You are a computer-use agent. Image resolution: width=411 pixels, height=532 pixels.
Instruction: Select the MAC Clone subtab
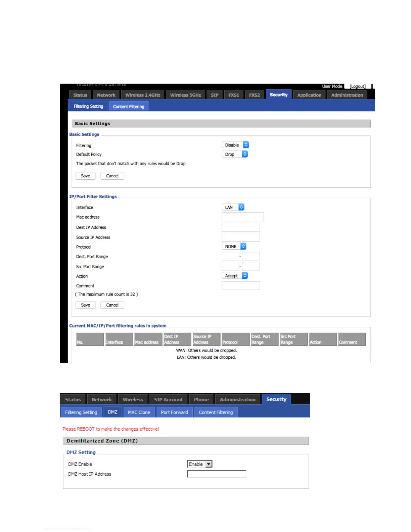click(139, 412)
